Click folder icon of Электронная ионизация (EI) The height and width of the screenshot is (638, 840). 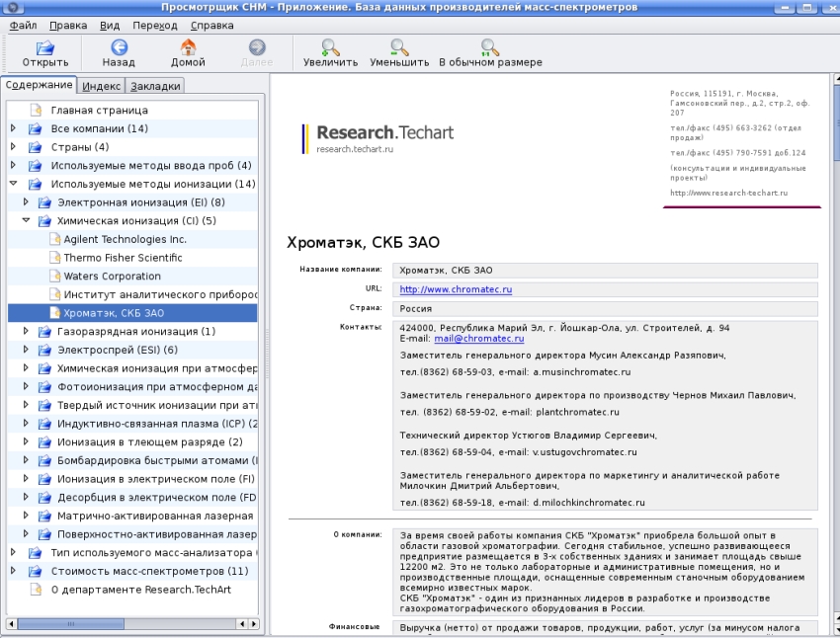[45, 202]
